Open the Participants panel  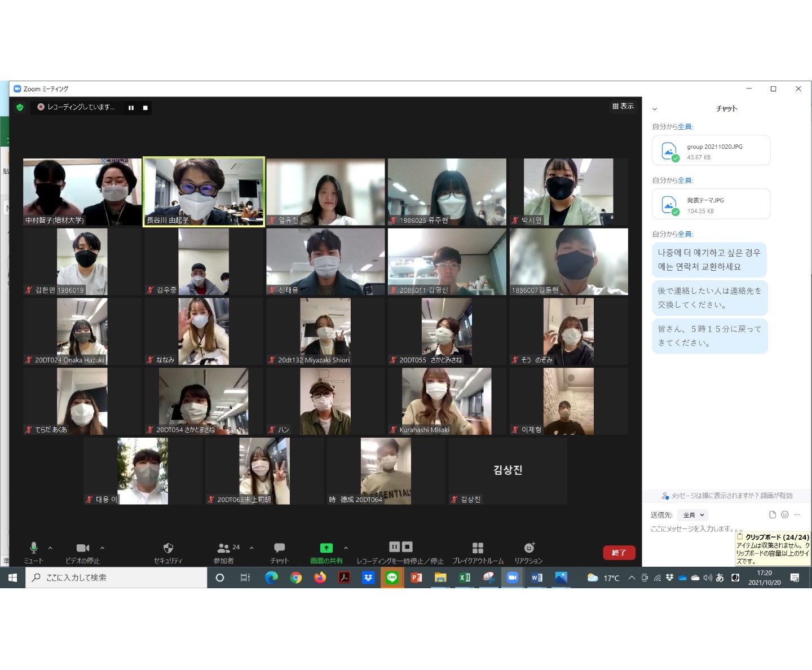coord(224,548)
